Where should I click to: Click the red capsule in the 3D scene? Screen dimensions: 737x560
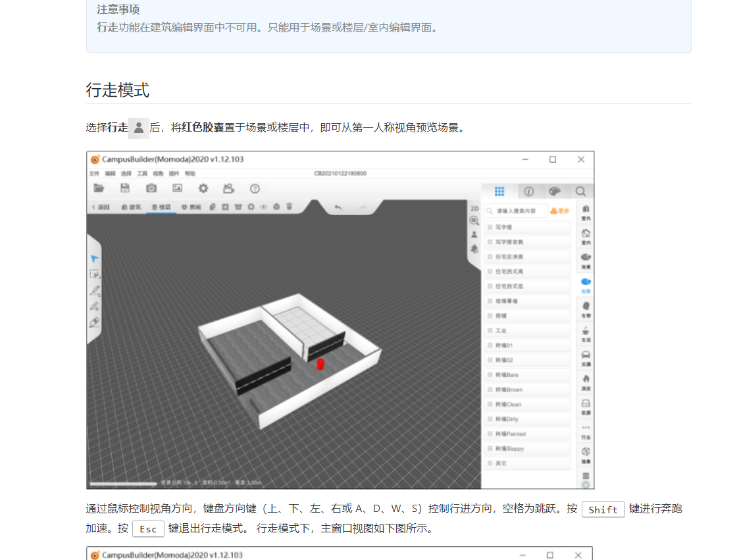tap(320, 365)
